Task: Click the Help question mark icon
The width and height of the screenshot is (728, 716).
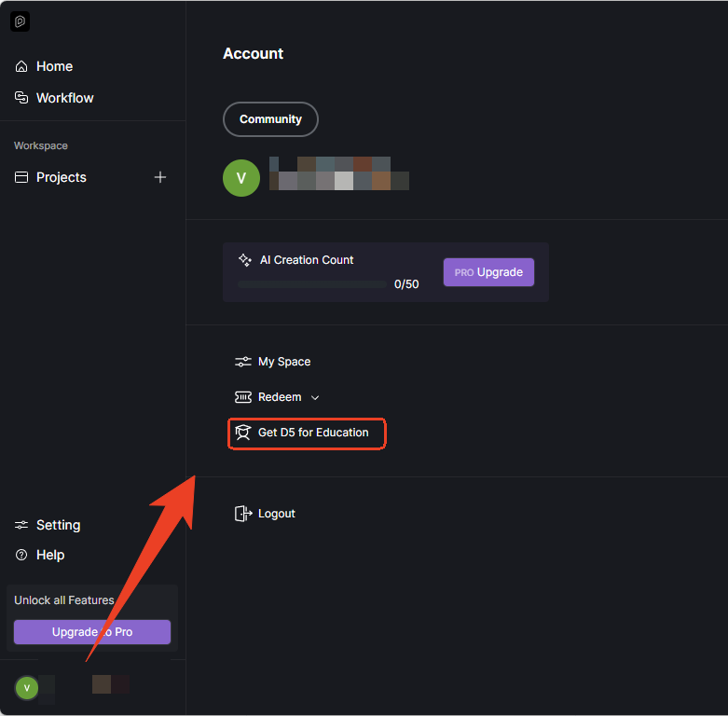Action: (x=21, y=556)
